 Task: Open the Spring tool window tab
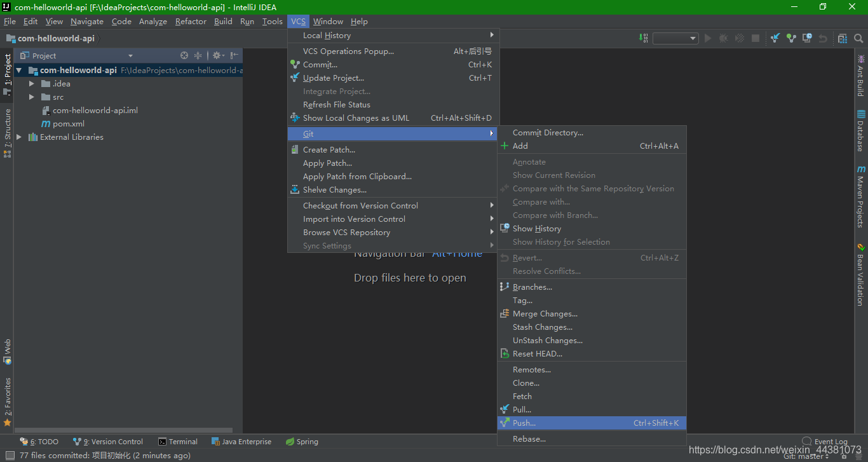pyautogui.click(x=302, y=442)
